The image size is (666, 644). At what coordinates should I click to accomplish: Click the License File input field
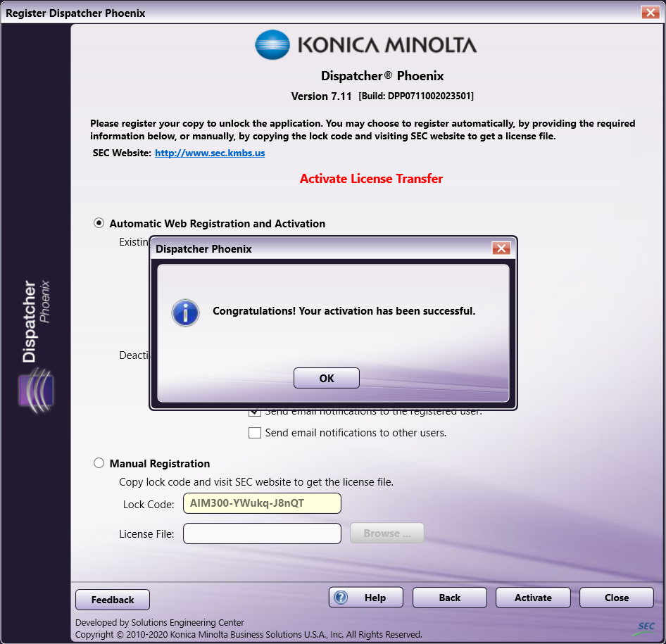pyautogui.click(x=262, y=533)
